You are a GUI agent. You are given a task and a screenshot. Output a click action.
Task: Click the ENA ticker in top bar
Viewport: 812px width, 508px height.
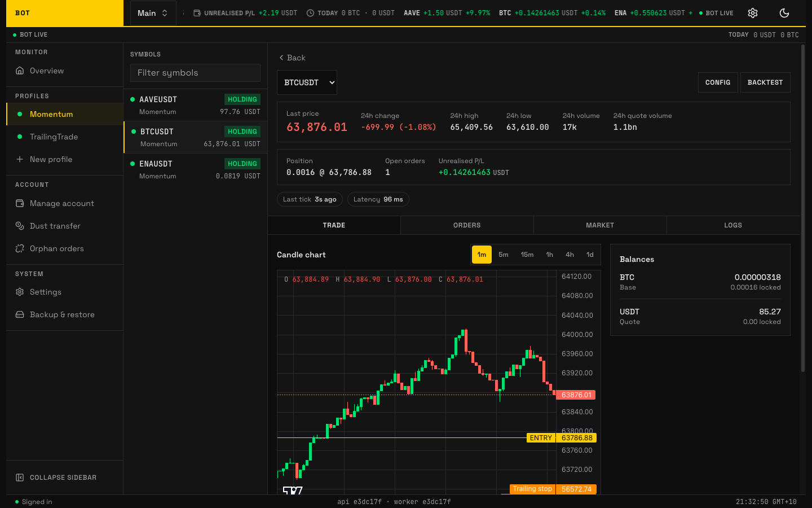(x=654, y=13)
